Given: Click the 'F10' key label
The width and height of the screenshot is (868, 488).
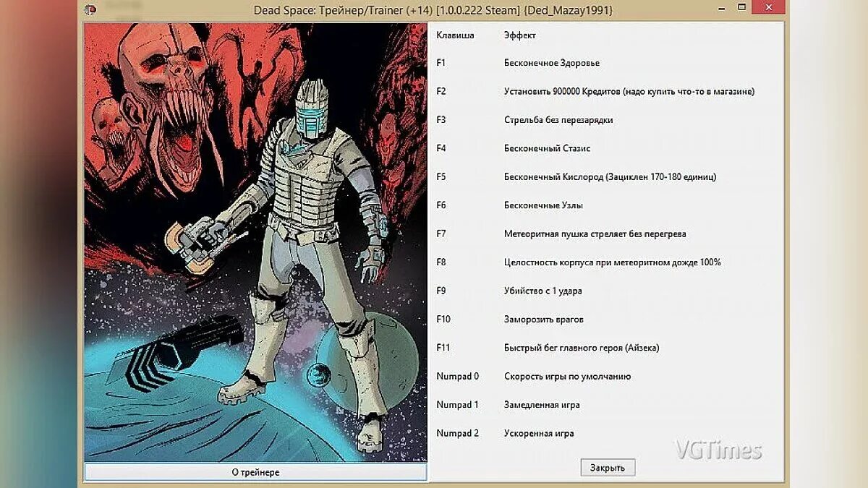Looking at the screenshot, I should [443, 319].
